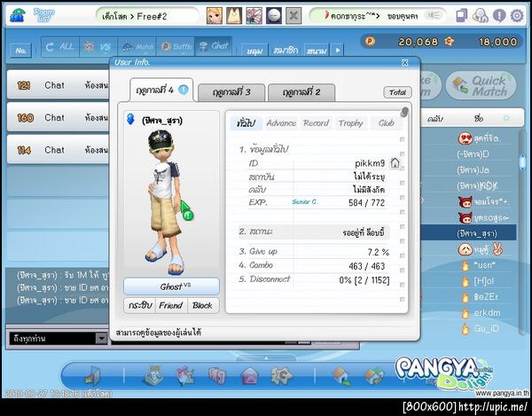Image resolution: width=532 pixels, height=416 pixels.
Task: Click the blue info badge on season 4 tab
Action: coord(184,90)
